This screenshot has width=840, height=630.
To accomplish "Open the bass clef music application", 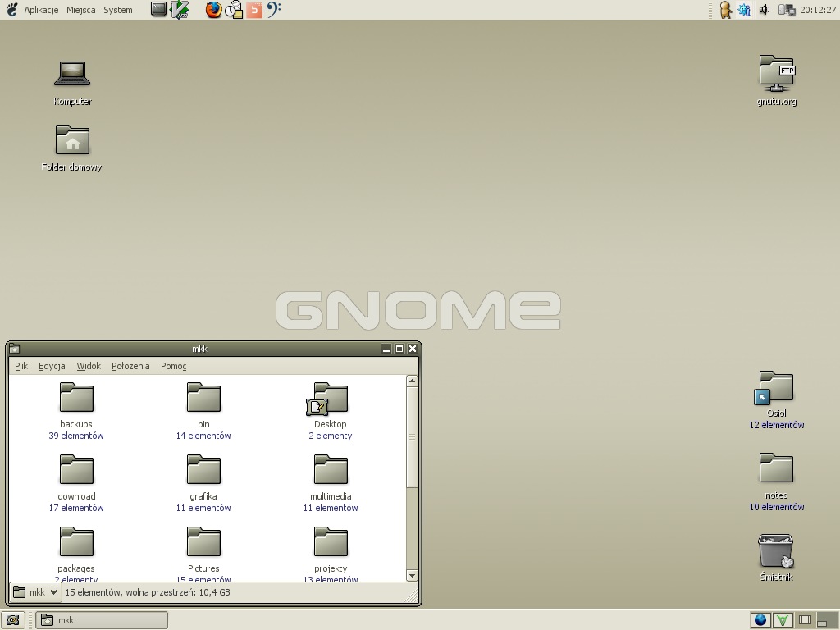I will point(273,9).
